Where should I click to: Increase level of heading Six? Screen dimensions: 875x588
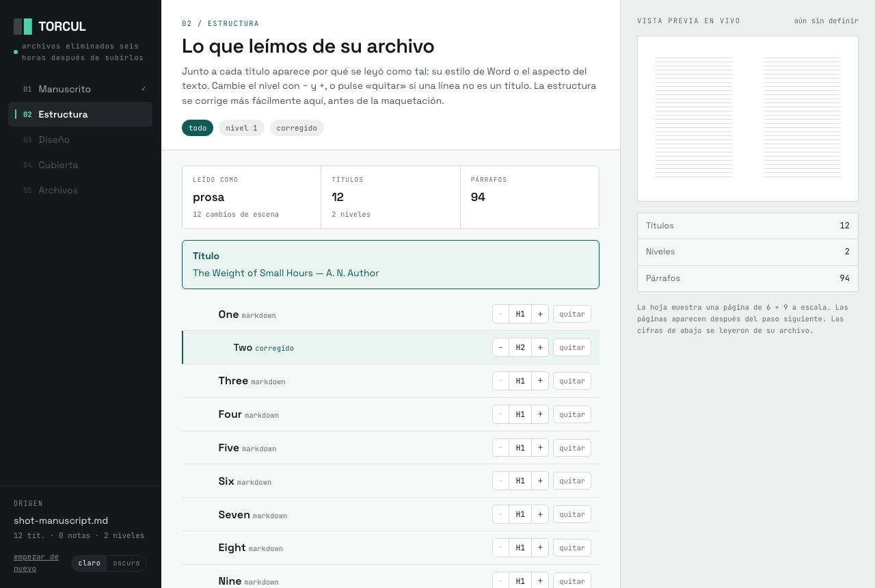[x=540, y=481]
